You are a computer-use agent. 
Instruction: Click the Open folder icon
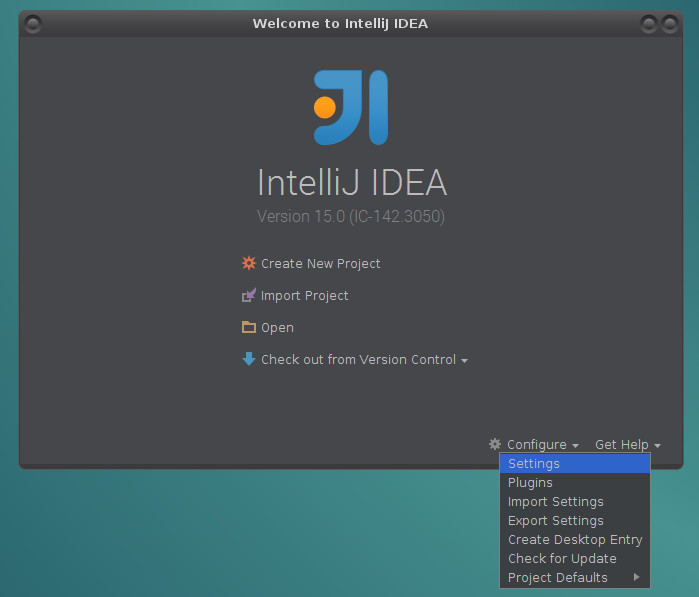(249, 327)
